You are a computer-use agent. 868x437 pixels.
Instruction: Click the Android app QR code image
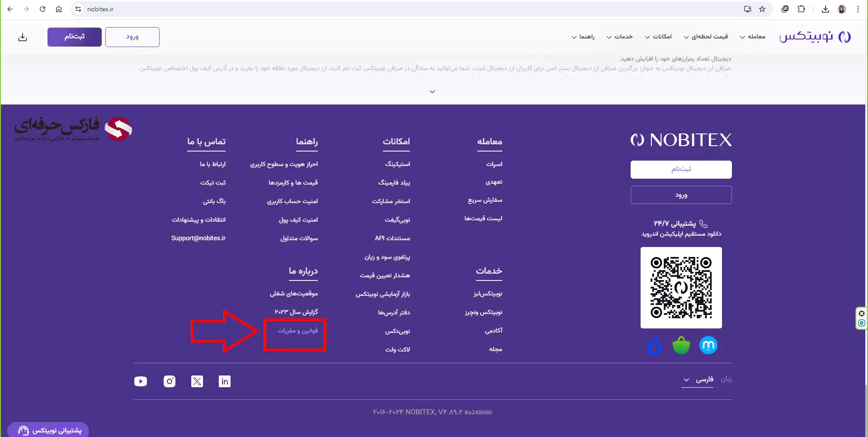pos(681,288)
